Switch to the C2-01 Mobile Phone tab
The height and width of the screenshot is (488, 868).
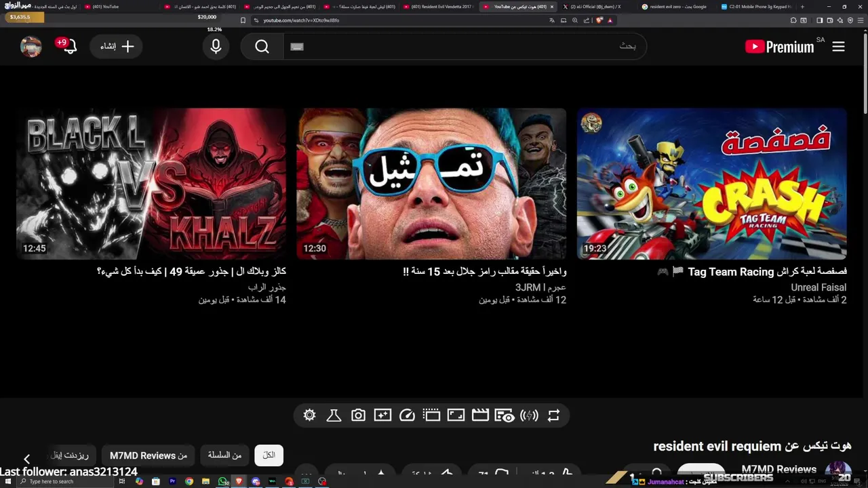point(755,7)
